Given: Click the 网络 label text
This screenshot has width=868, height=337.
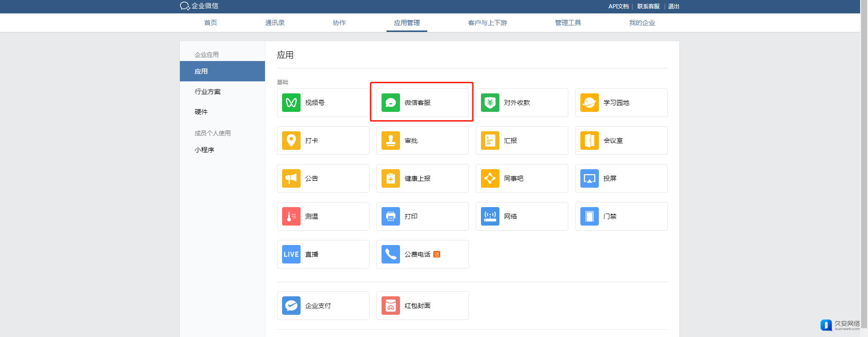Looking at the screenshot, I should pos(511,216).
